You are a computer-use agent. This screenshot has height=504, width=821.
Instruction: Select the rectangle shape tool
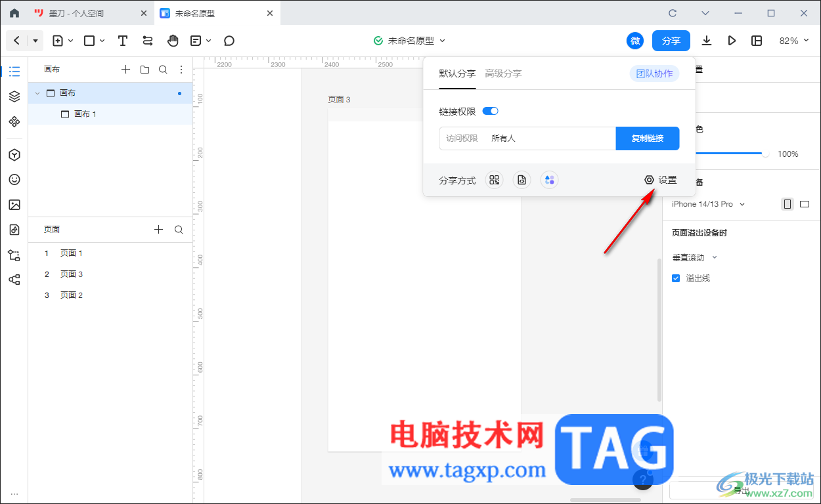(x=90, y=41)
